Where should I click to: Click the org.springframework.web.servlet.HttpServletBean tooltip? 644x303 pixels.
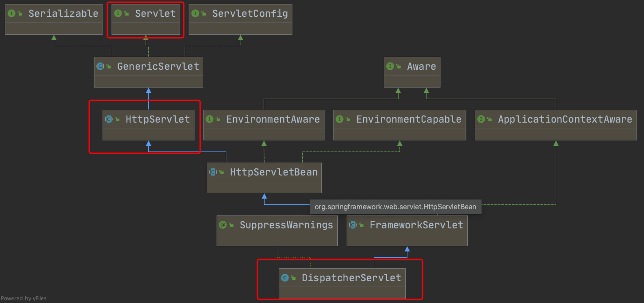[395, 207]
